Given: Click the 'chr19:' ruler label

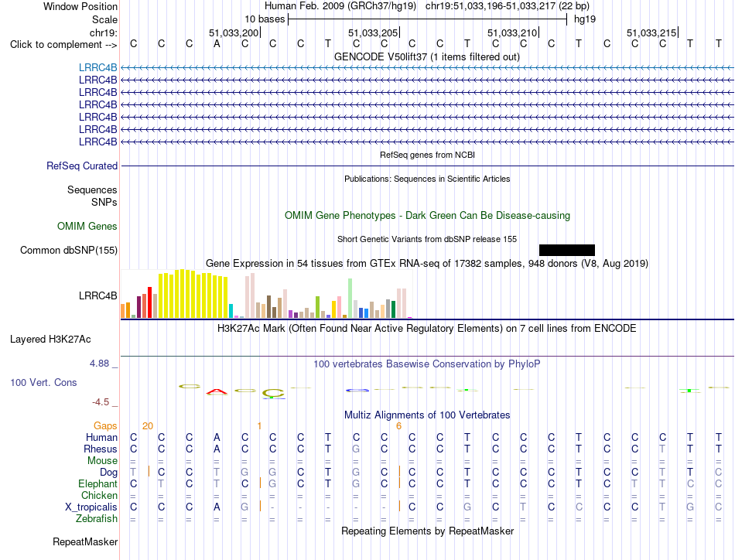Looking at the screenshot, I should click(x=103, y=32).
